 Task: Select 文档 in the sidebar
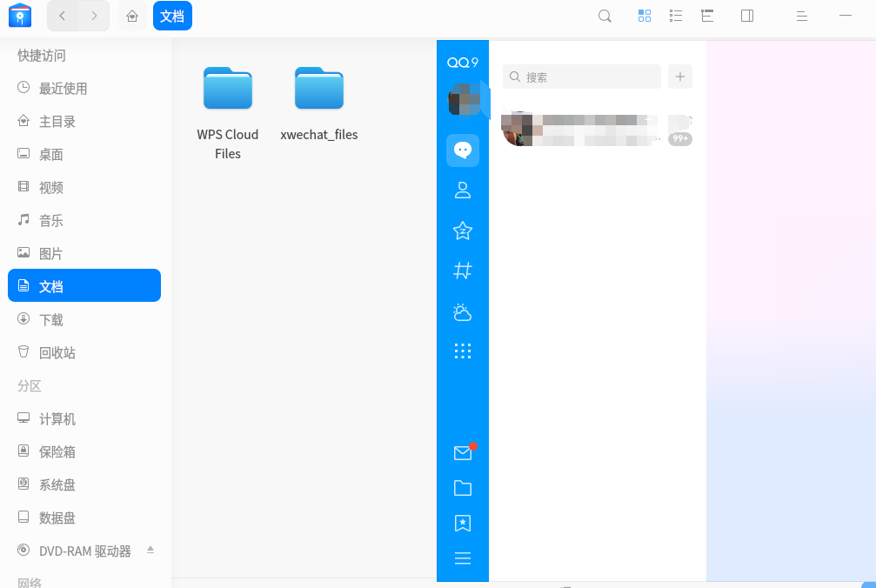(84, 285)
